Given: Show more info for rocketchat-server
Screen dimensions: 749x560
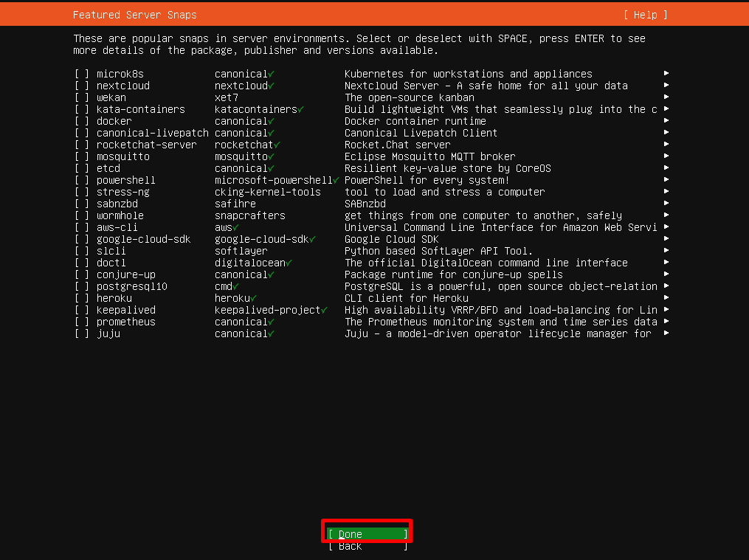Looking at the screenshot, I should (665, 144).
